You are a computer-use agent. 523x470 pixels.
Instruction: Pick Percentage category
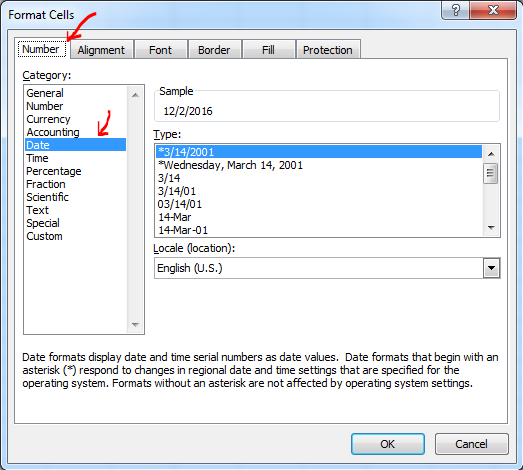76,171
